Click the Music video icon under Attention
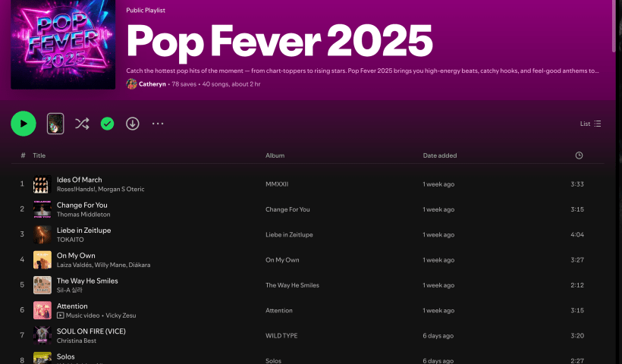The image size is (622, 364). point(61,315)
